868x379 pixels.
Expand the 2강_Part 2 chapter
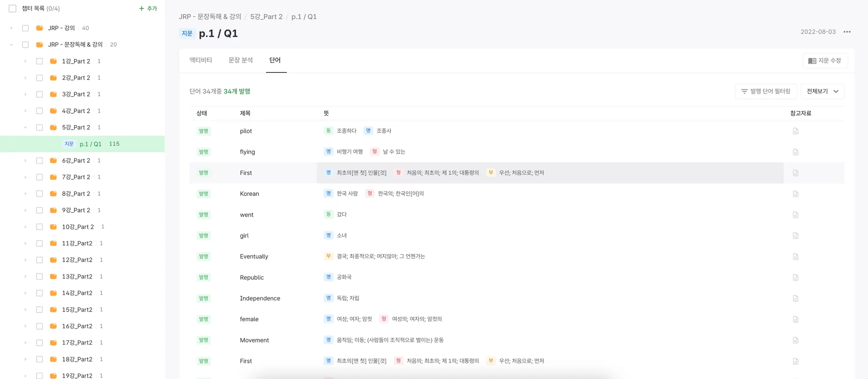25,78
